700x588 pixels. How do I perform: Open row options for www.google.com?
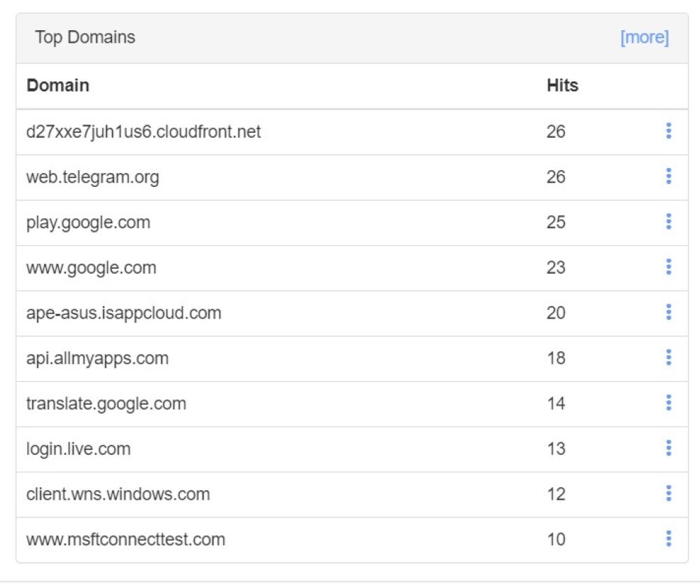pos(668,267)
